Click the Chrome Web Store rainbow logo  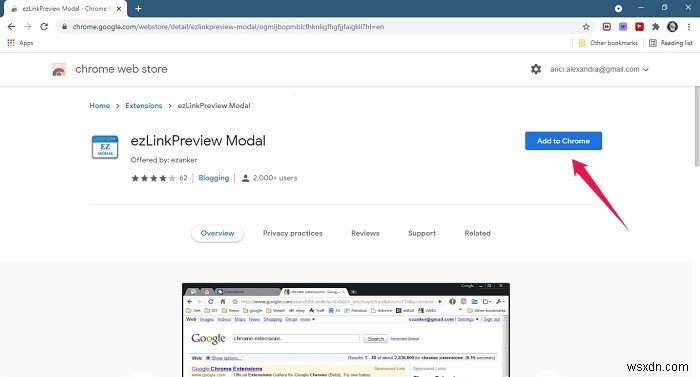[x=59, y=70]
